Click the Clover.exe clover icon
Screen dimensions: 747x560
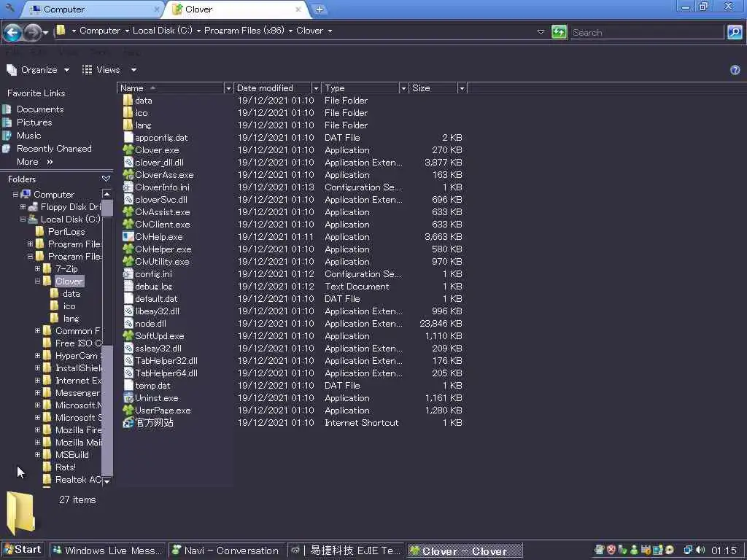click(128, 150)
